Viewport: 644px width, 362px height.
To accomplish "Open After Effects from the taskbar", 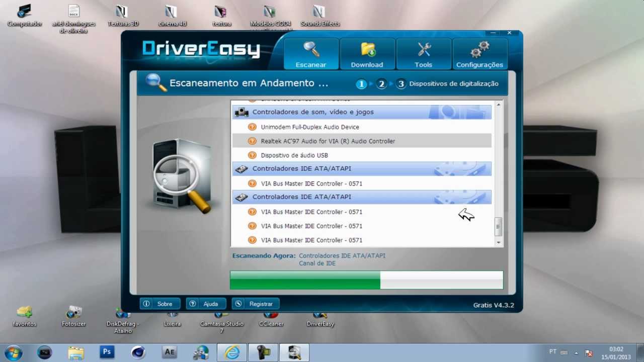I will click(170, 352).
